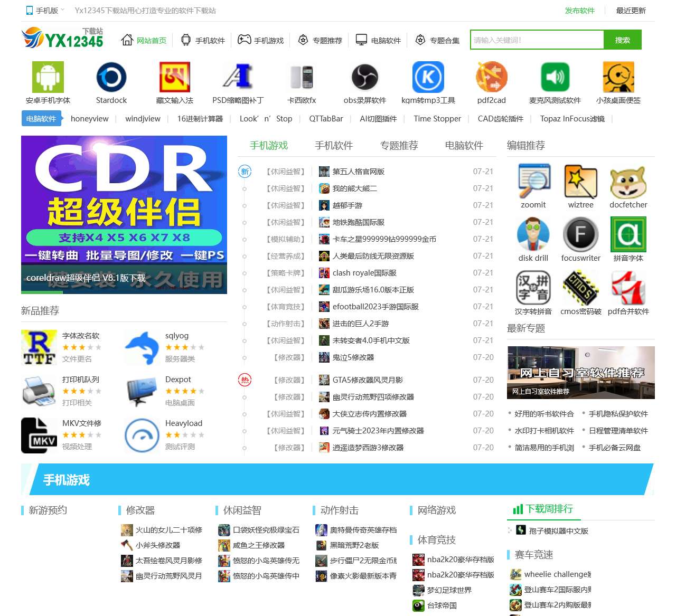
Task: Switch to the 手机游戏 list tab
Action: click(269, 145)
